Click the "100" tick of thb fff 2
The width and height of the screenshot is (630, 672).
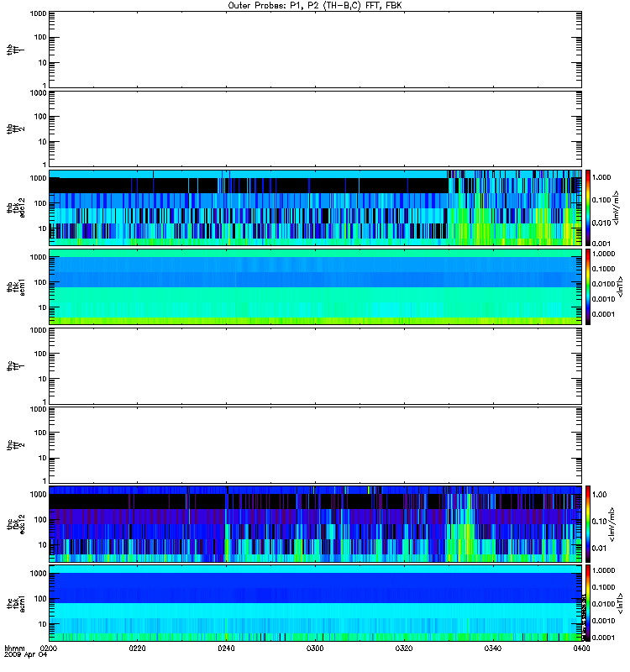(40, 117)
